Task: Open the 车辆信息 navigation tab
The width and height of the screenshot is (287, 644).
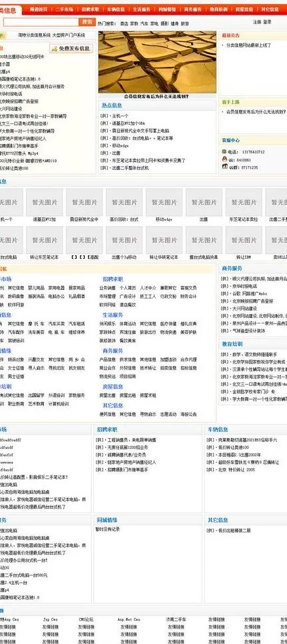Action: tap(116, 9)
